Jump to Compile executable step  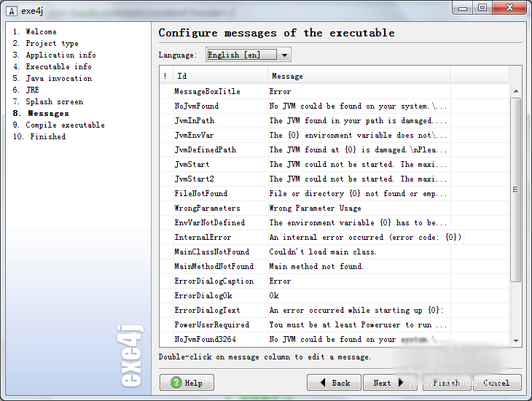pyautogui.click(x=65, y=125)
